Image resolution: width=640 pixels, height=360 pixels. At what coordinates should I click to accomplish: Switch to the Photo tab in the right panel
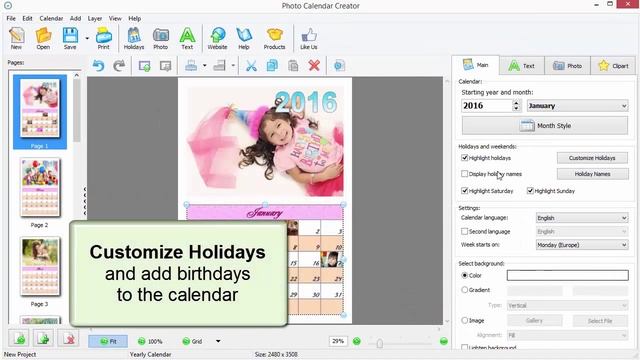567,66
